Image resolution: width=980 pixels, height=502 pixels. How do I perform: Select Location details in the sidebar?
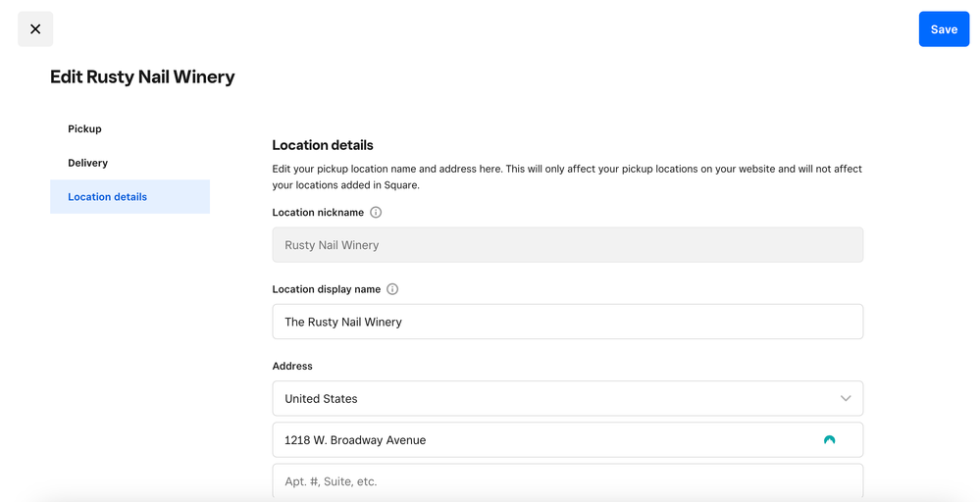pyautogui.click(x=108, y=197)
